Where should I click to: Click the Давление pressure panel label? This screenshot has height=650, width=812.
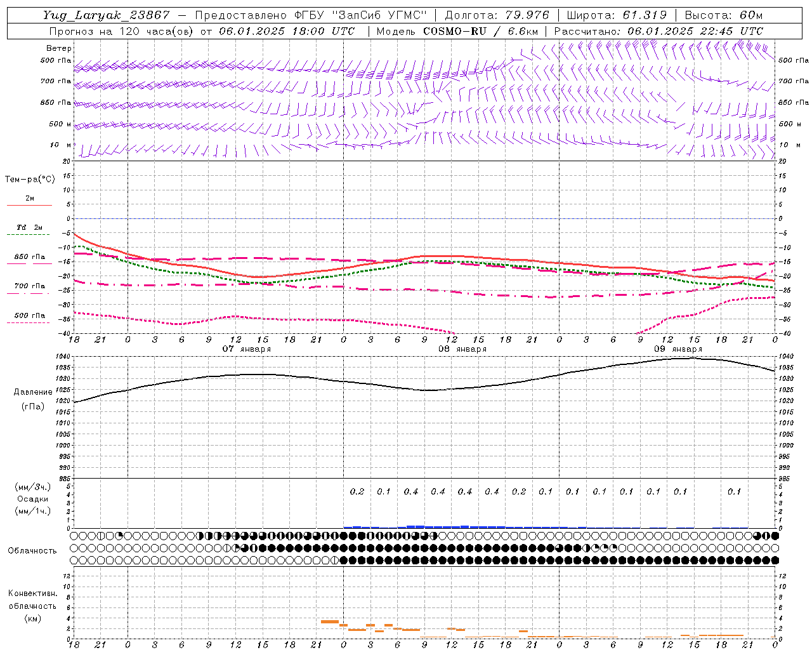[x=33, y=392]
